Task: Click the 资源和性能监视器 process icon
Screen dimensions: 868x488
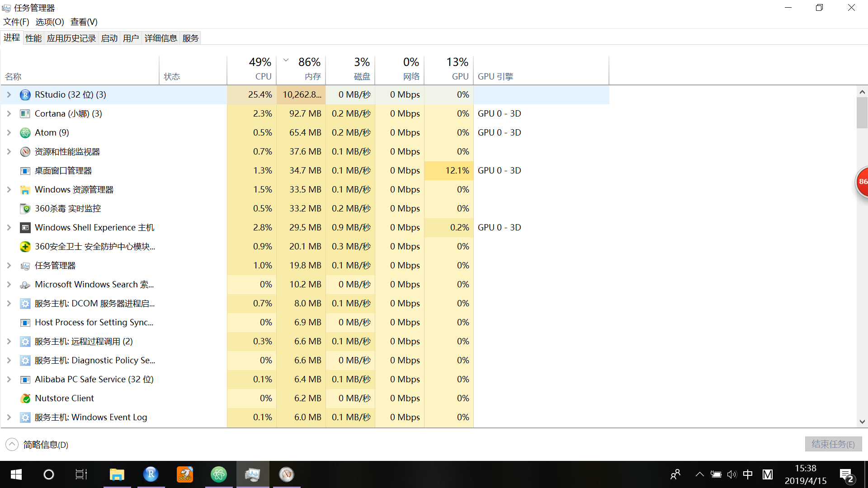Action: coord(25,152)
